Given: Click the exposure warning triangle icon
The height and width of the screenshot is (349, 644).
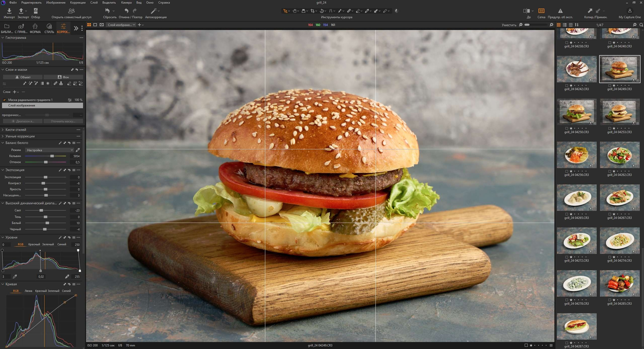Looking at the screenshot, I should (560, 11).
